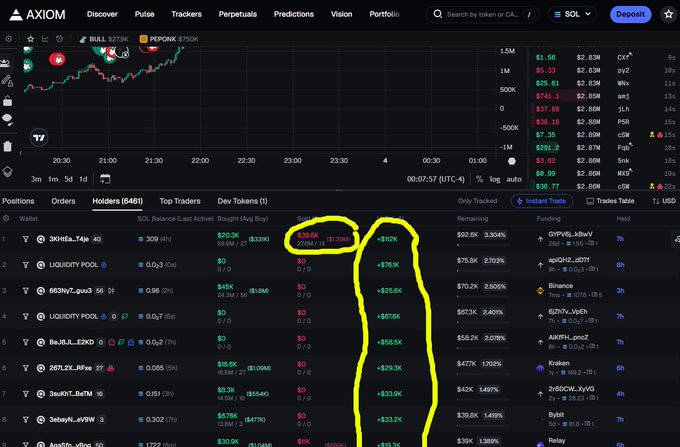The image size is (680, 447).
Task: Click search by token input field
Action: pos(482,14)
